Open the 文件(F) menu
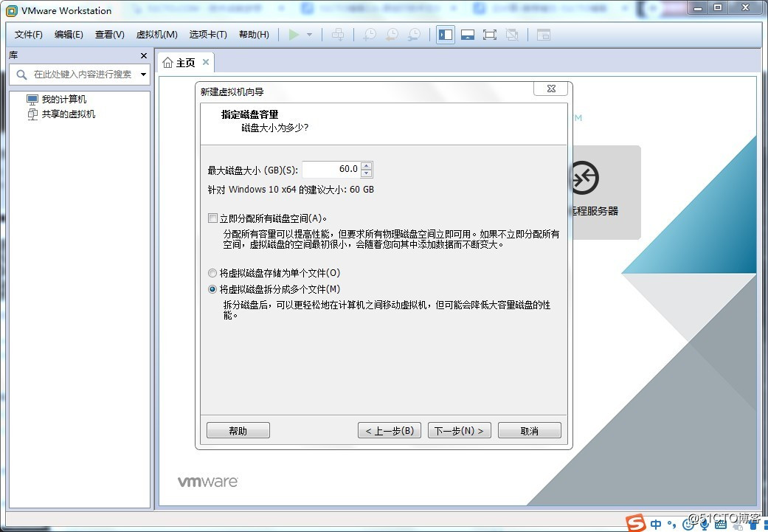768x532 pixels. click(29, 34)
